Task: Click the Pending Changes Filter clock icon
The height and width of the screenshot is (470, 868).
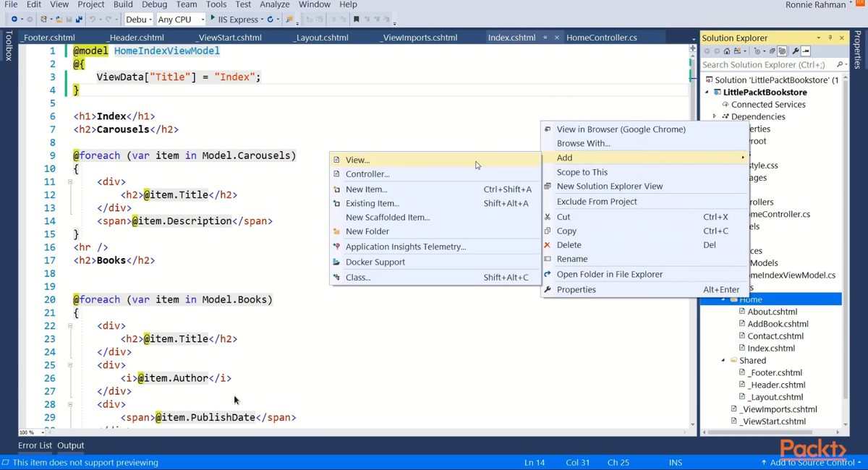Action: [x=757, y=51]
